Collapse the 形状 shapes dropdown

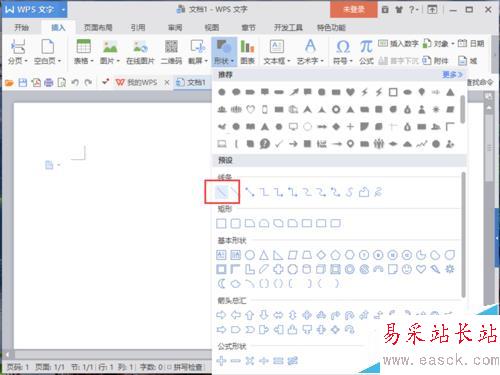coord(224,52)
